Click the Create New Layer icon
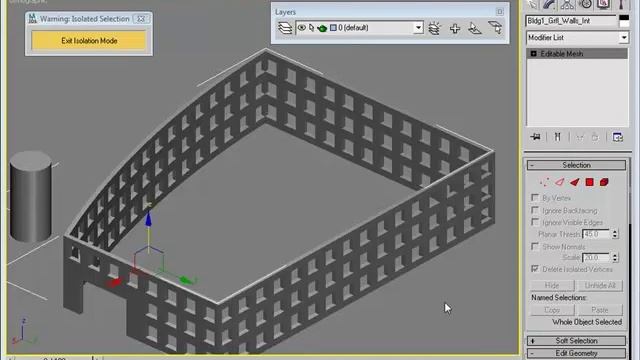 434,28
